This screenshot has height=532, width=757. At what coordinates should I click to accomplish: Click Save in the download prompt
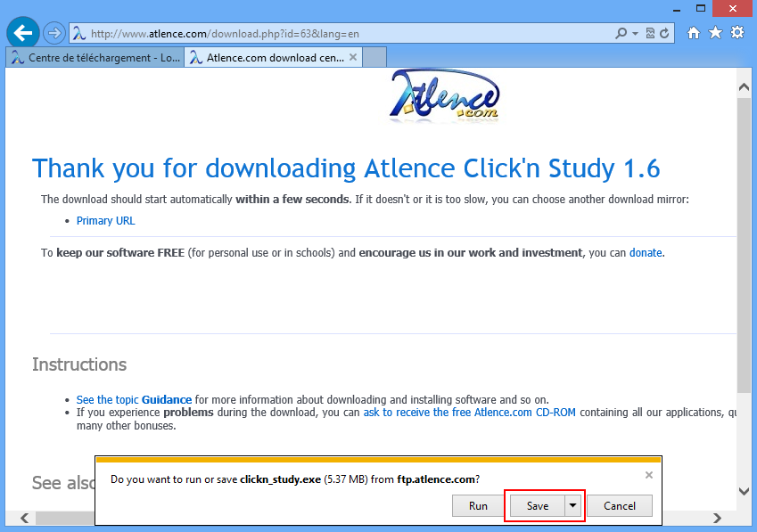(537, 506)
